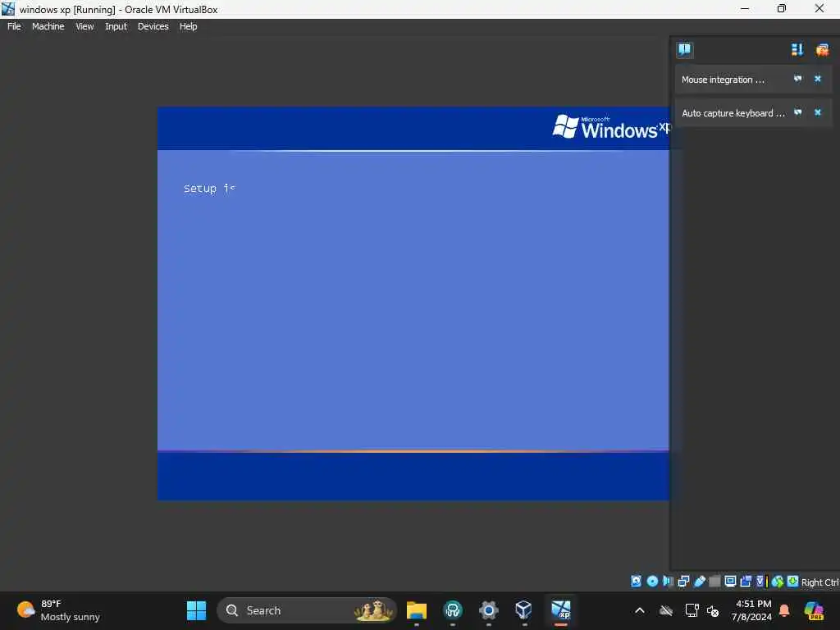
Task: Click the notification ordering icon in panel
Action: coord(797,50)
